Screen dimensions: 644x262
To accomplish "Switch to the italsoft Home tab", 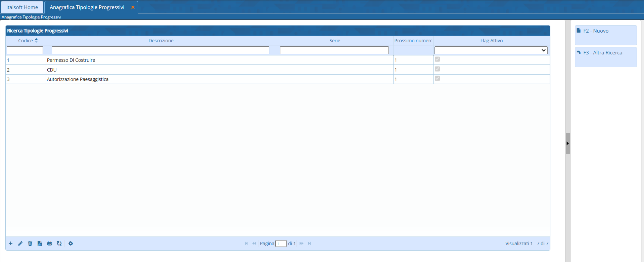I will (x=22, y=7).
